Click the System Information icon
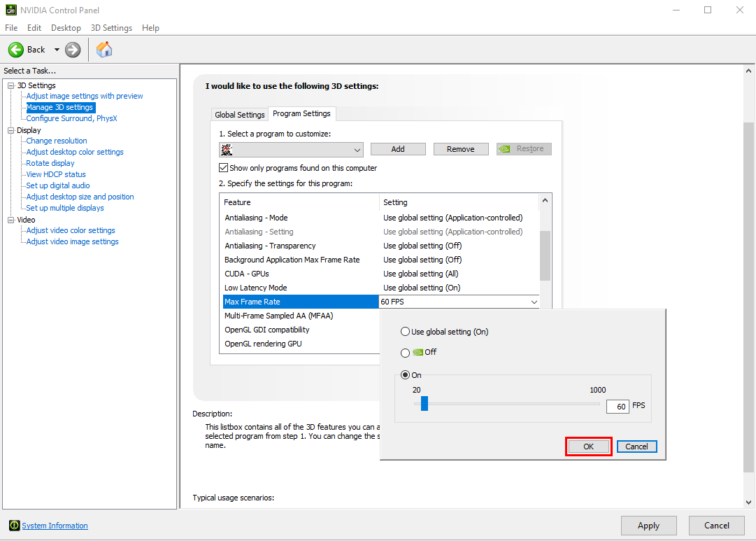756x541 pixels. (x=15, y=526)
